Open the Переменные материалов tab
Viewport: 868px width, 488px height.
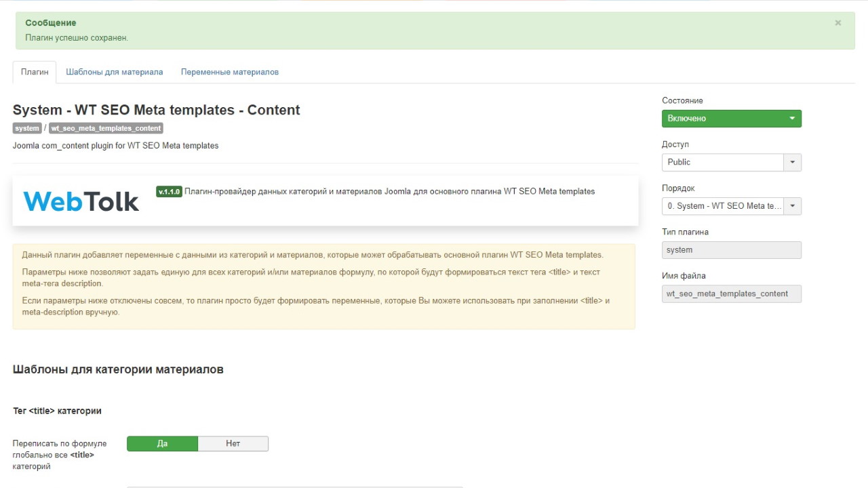(230, 72)
